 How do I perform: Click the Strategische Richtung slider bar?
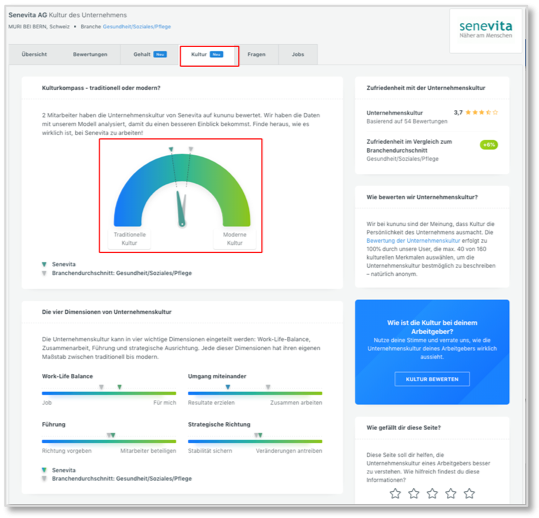click(255, 441)
